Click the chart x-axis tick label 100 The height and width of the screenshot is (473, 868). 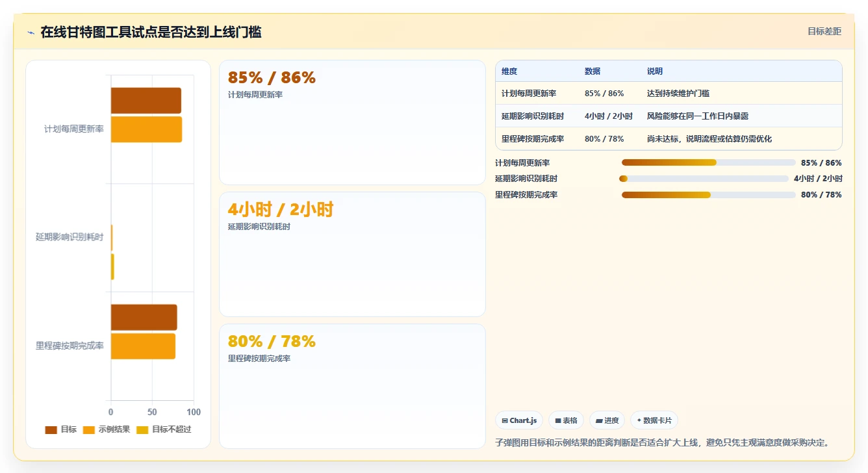point(194,412)
